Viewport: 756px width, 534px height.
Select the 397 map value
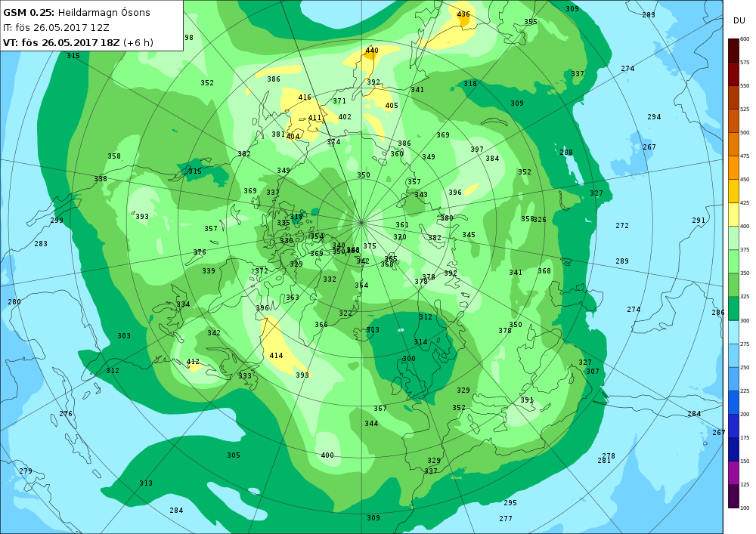click(477, 150)
